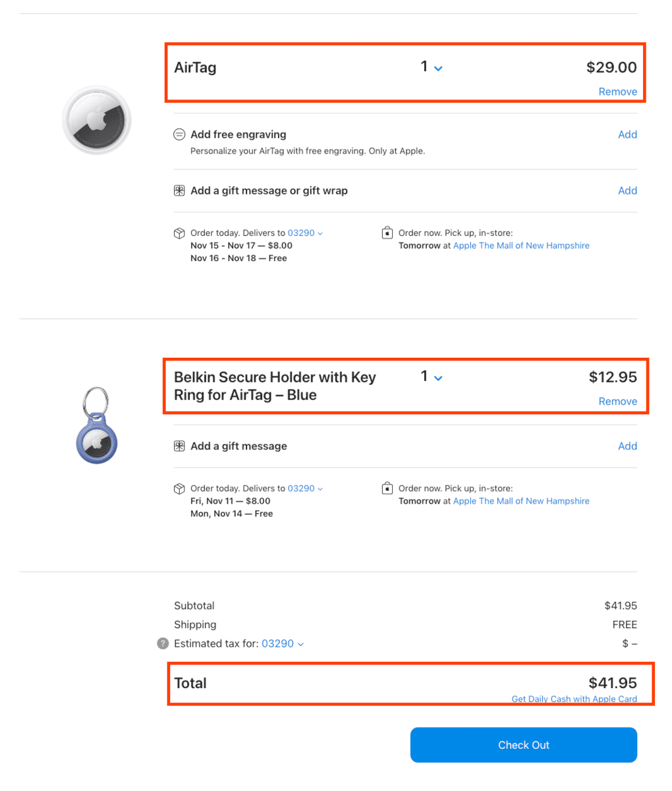Add a gift message or gift wrap
672x791 pixels.
coord(627,190)
